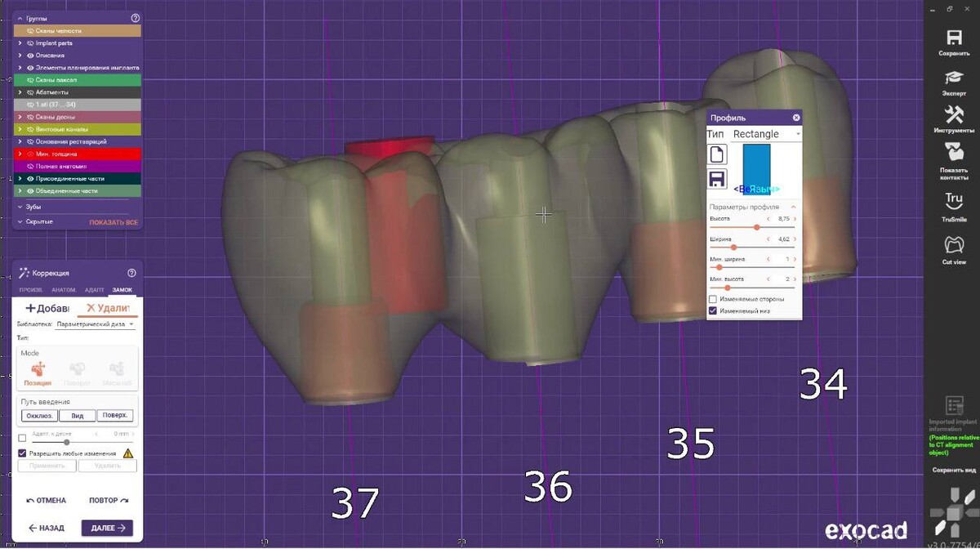Screen dimensions: 980x549
Task: Open the Библиотека library dropdown
Action: pos(95,324)
